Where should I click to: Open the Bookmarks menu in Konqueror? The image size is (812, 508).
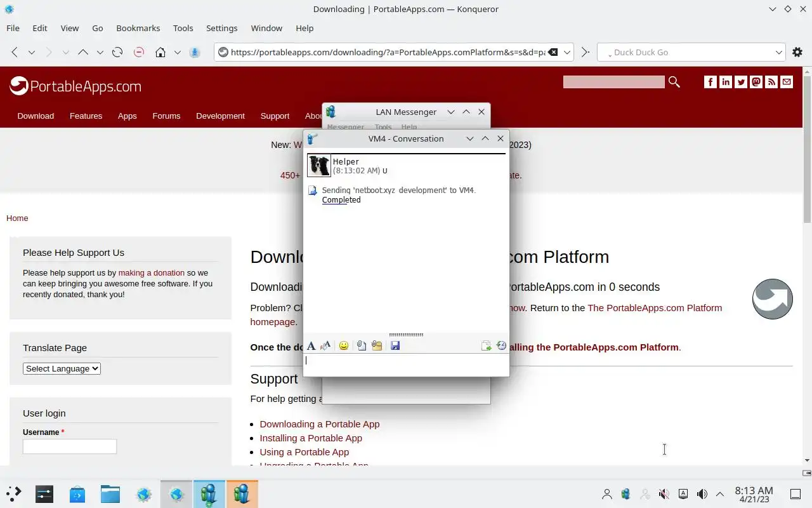[x=138, y=28]
